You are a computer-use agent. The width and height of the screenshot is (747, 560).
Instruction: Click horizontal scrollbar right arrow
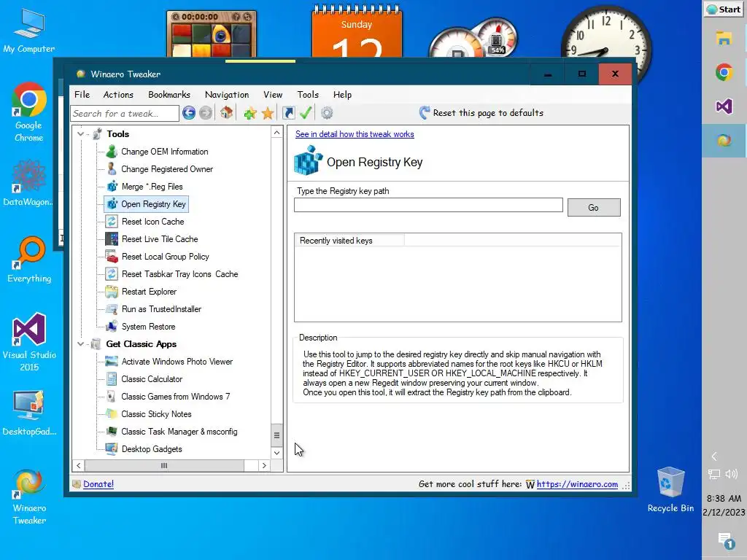tap(264, 466)
